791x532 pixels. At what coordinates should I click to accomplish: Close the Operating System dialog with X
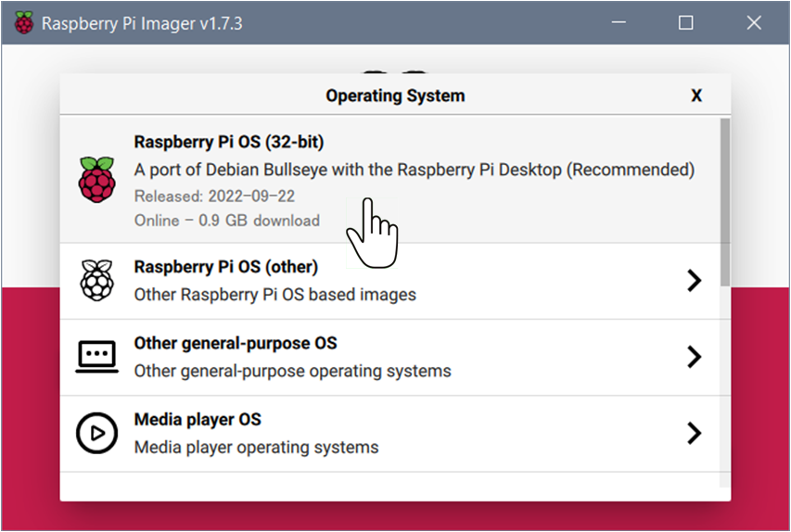tap(696, 95)
